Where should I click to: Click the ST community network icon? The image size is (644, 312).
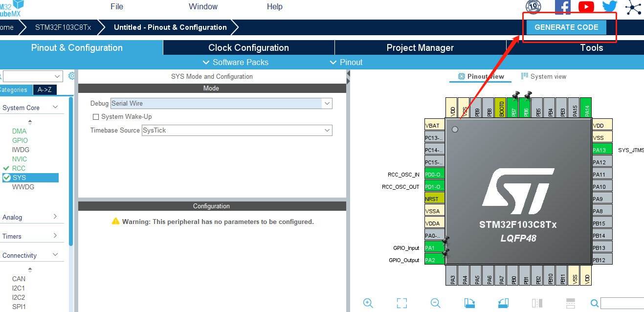tap(633, 7)
